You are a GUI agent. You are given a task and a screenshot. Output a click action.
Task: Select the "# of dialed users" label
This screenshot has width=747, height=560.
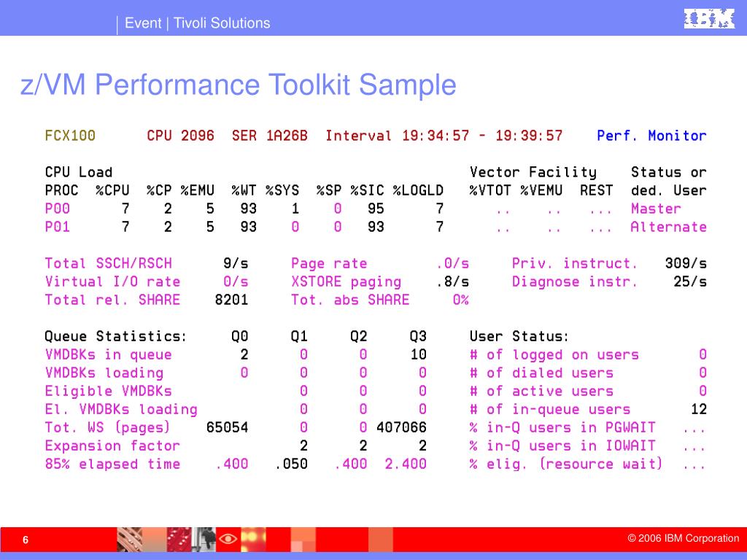coord(542,373)
